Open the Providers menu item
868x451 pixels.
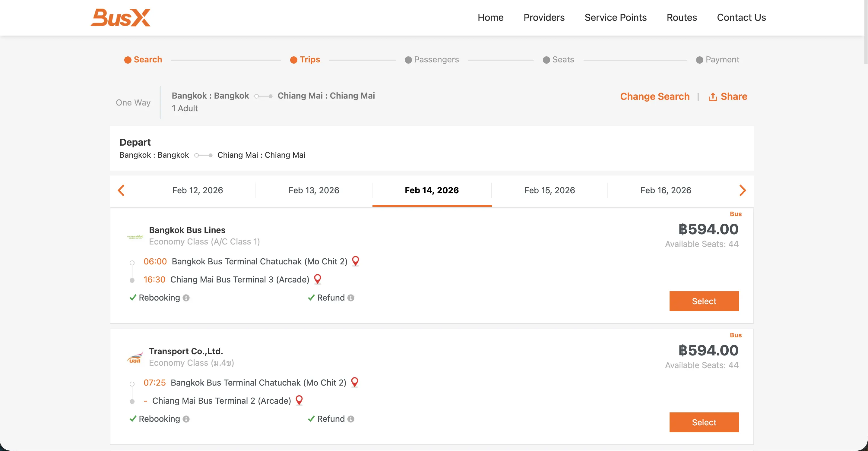click(x=543, y=17)
